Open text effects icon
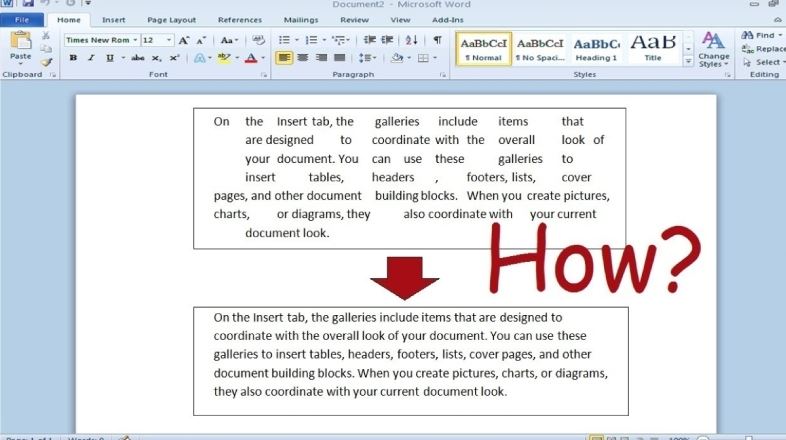This screenshot has height=440, width=786. [x=200, y=58]
